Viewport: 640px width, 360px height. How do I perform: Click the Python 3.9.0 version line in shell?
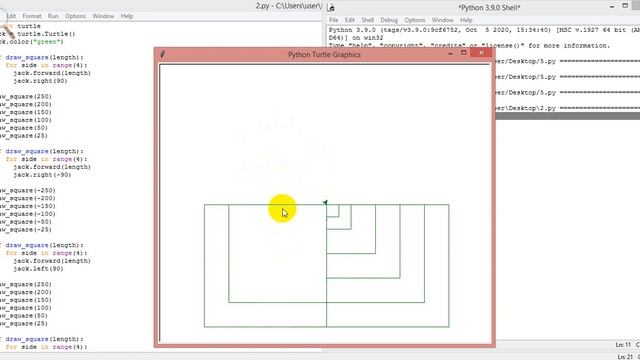point(484,30)
